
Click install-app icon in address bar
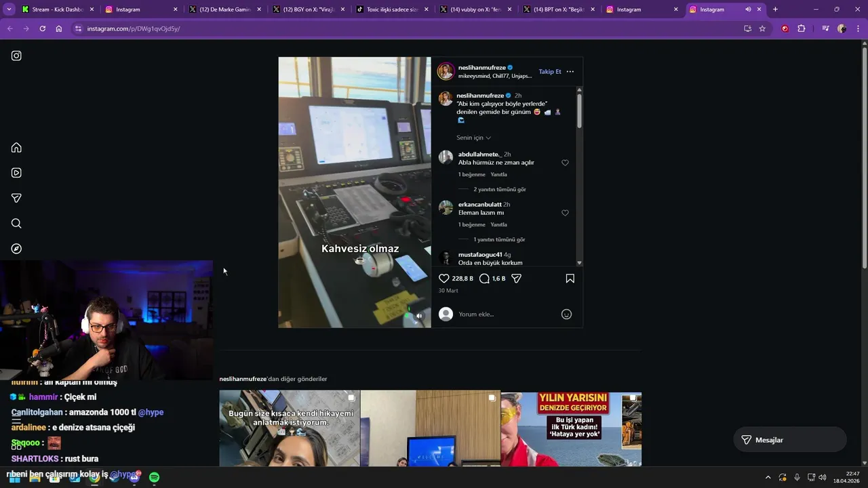pos(747,28)
